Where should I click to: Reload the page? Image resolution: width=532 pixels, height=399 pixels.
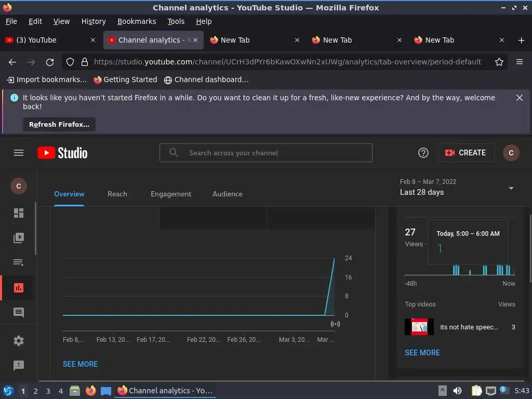(x=50, y=62)
